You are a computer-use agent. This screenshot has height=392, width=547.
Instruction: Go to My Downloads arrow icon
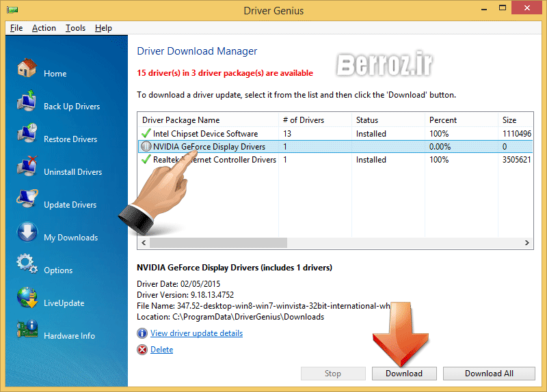27,234
